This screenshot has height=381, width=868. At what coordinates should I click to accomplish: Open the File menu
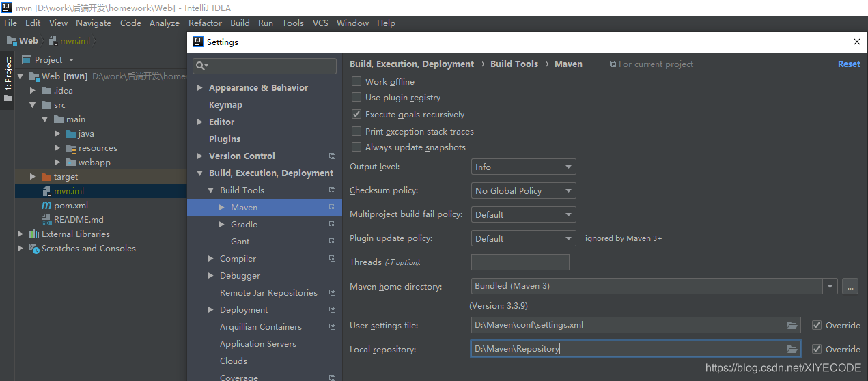[10, 23]
